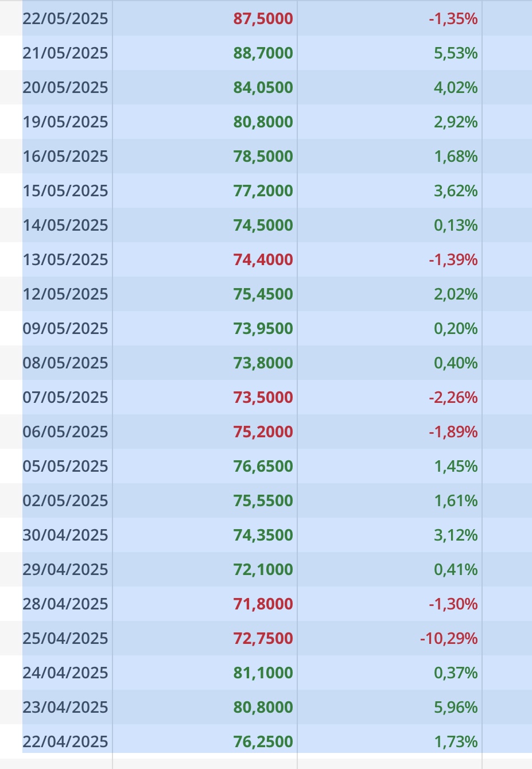Click the 74,5000 price value

coord(263,226)
